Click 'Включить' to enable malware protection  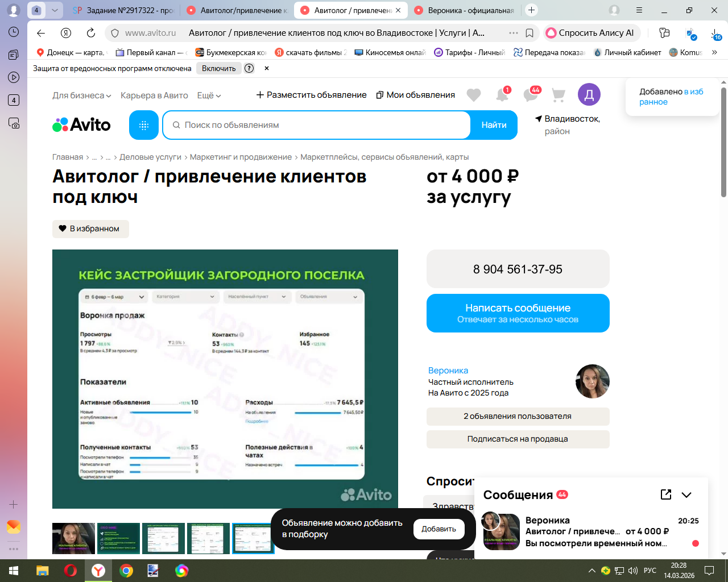point(218,68)
